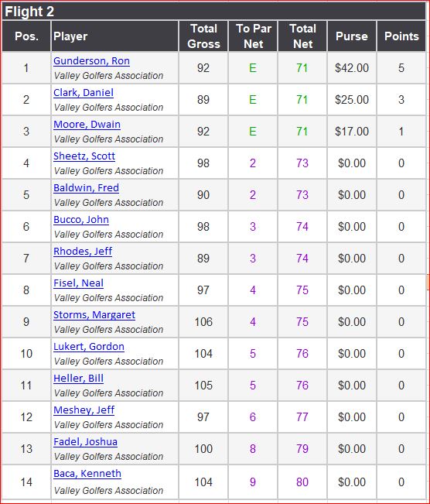This screenshot has width=430, height=504.
Task: Open Fisel, Neal player details
Action: tap(78, 283)
